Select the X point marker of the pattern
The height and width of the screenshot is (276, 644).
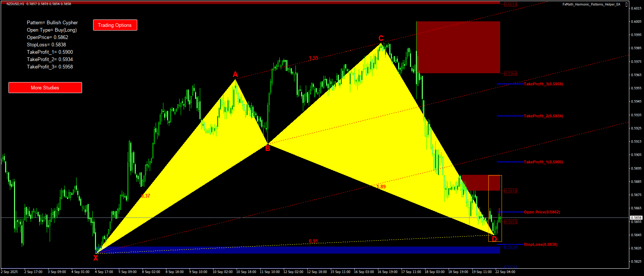[96, 258]
